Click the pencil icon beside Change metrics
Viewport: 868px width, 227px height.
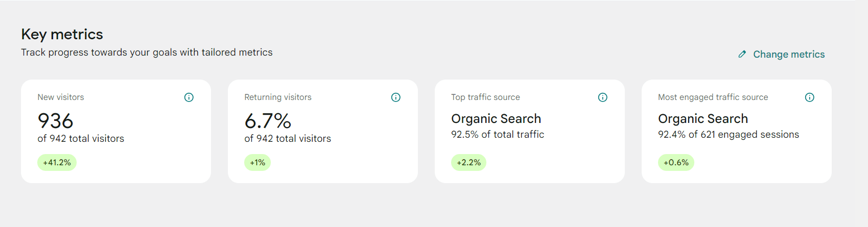click(x=742, y=54)
